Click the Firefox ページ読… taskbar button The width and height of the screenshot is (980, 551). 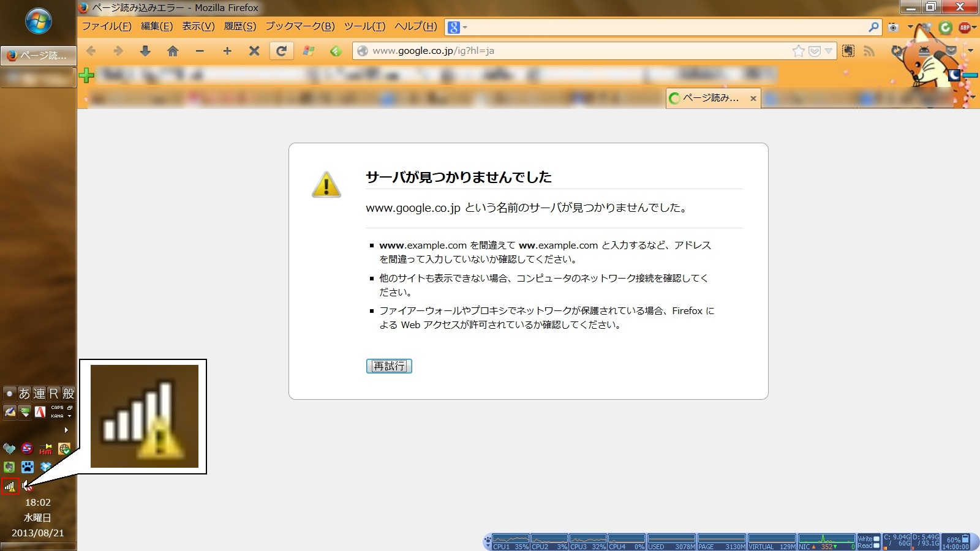38,55
